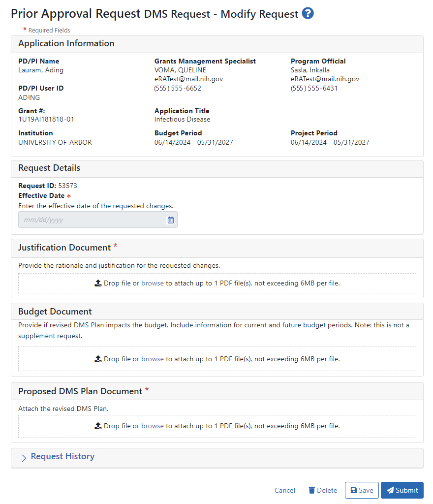Save the request with the Save button

tap(362, 490)
